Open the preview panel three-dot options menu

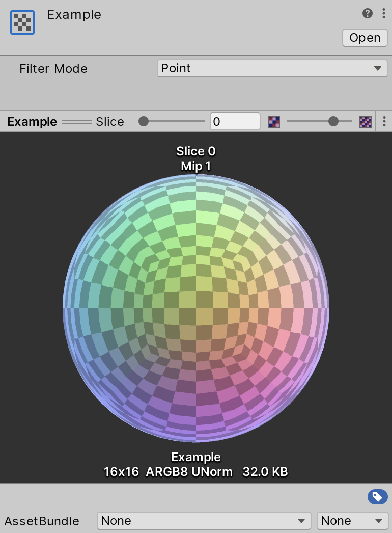pyautogui.click(x=384, y=121)
